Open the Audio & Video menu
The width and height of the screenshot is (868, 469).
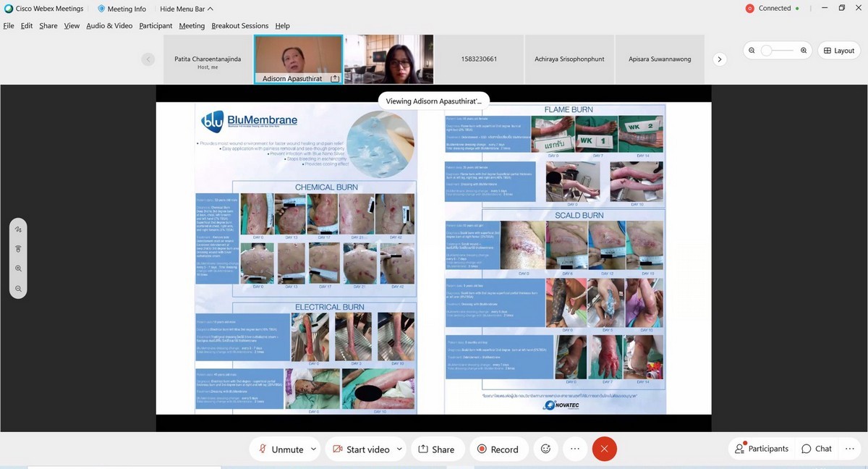tap(109, 25)
